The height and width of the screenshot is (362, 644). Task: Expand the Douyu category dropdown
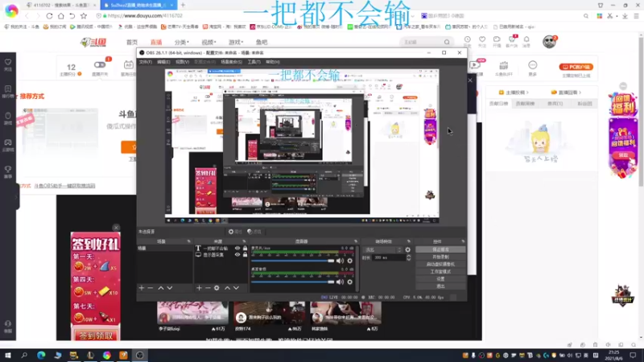click(x=182, y=43)
